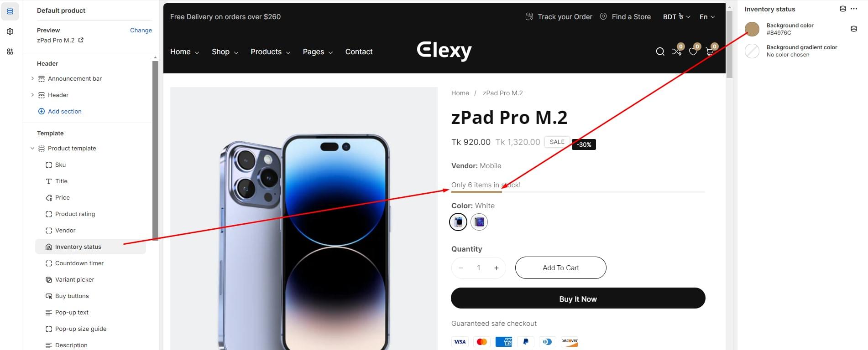This screenshot has width=868, height=350.
Task: Click the Add To Cart button
Action: [560, 268]
